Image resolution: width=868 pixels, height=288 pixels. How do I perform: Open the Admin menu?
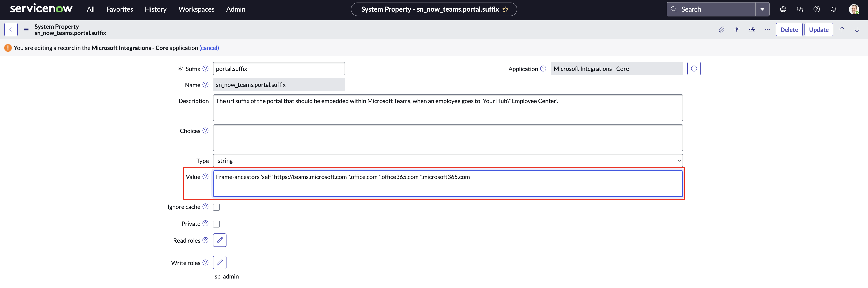click(236, 9)
